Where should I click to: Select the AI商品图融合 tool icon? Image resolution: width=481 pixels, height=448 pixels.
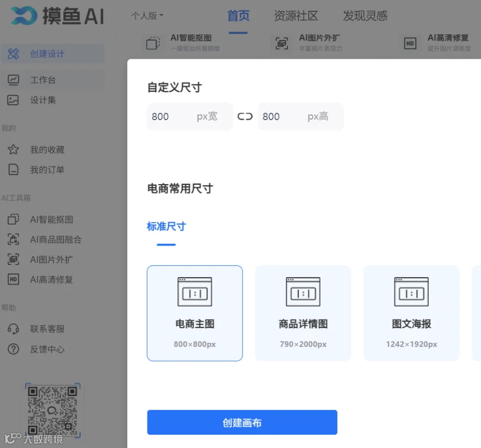[13, 239]
